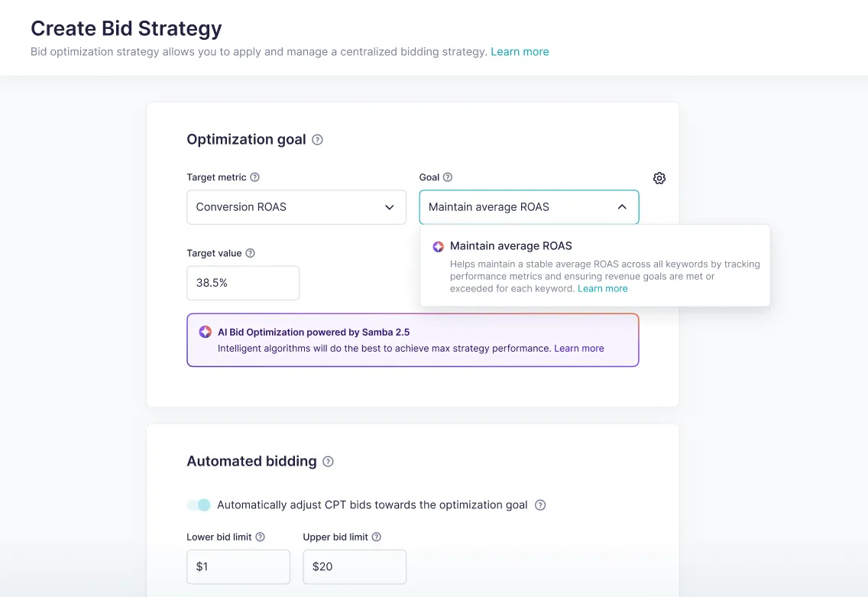
Task: Open Learn more link in ROAS option description
Action: pyautogui.click(x=603, y=288)
